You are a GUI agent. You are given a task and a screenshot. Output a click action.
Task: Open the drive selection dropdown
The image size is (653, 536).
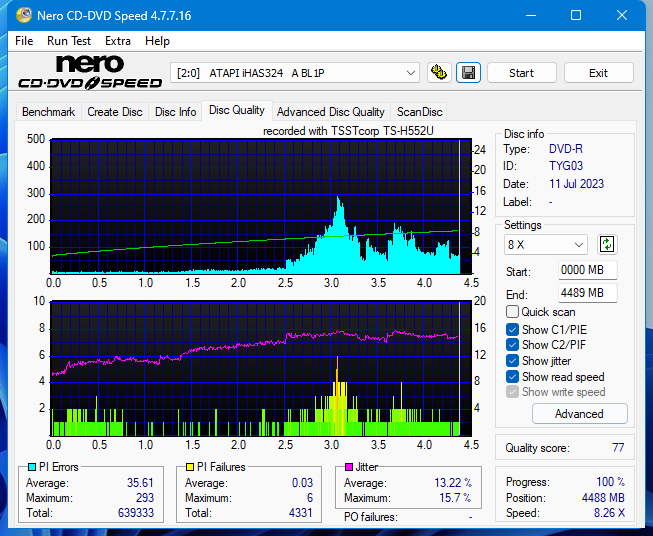[x=295, y=73]
